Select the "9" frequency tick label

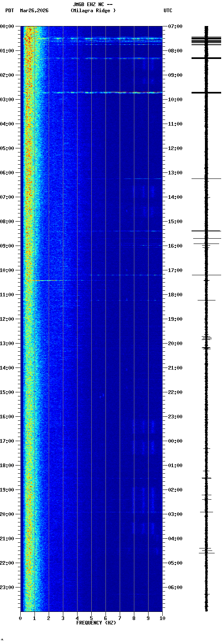click(148, 618)
